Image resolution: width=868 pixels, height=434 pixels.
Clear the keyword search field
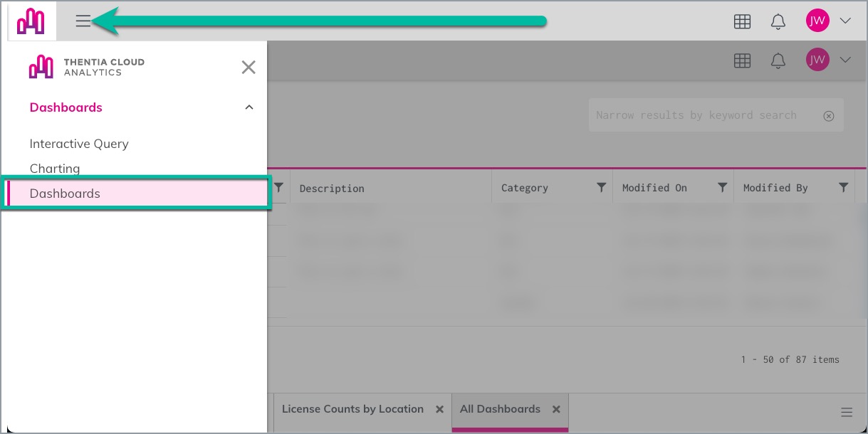pos(829,116)
